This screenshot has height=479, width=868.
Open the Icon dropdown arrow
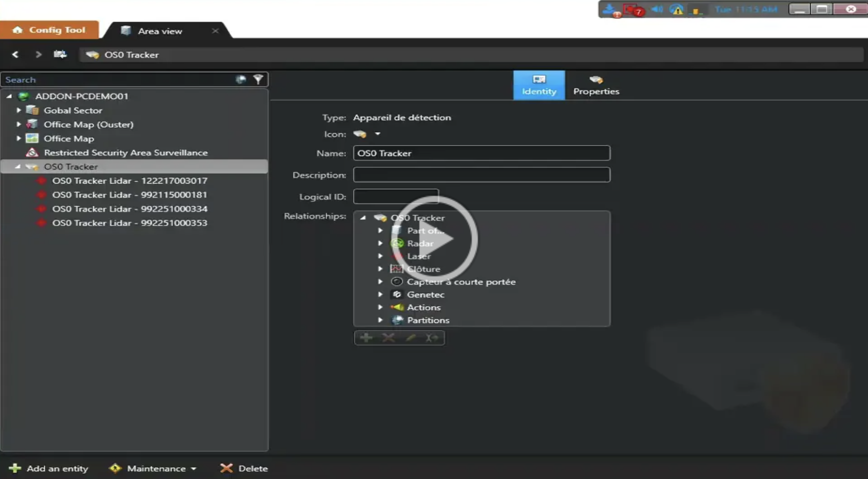pos(377,134)
